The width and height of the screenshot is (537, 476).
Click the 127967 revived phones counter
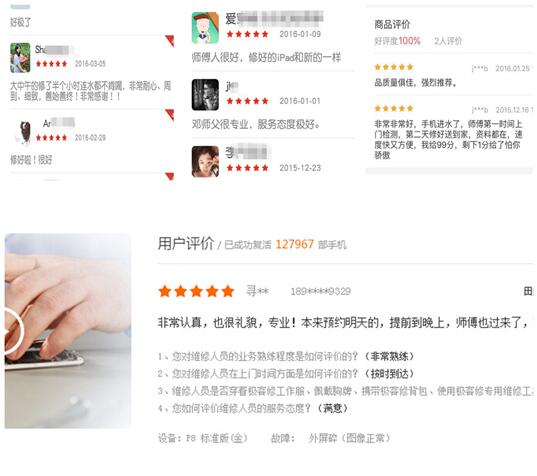[295, 244]
